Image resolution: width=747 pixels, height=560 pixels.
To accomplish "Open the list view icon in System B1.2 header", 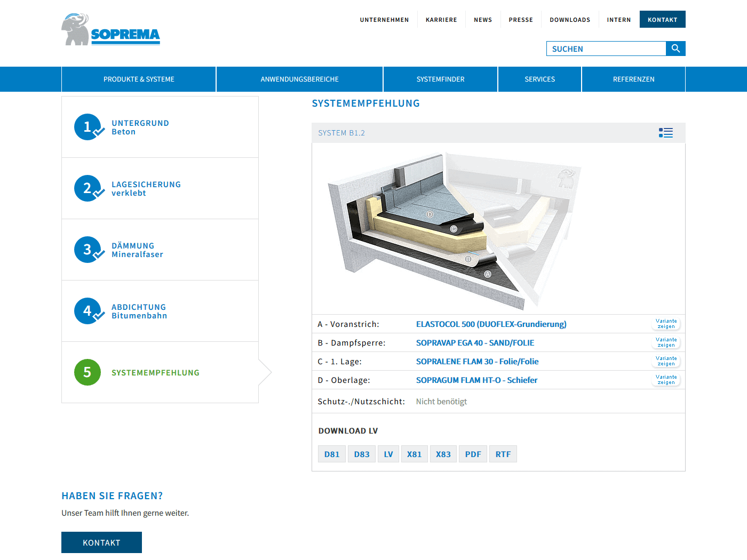I will [x=665, y=133].
